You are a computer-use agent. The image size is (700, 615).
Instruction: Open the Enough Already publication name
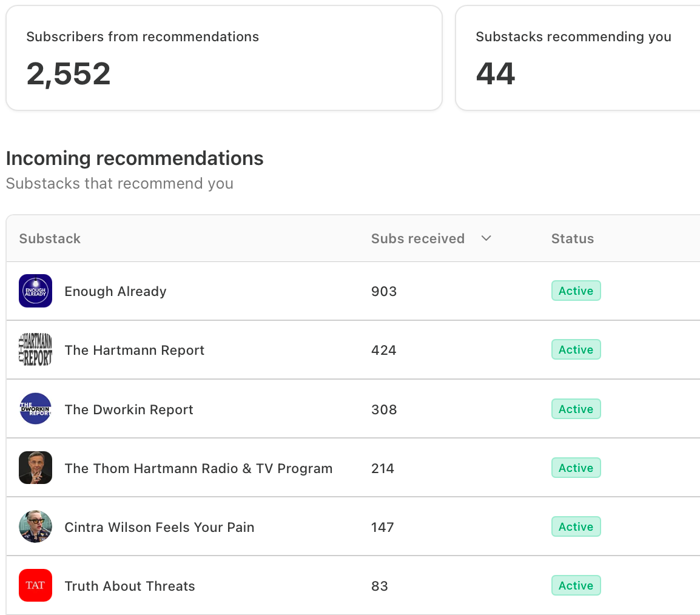tap(115, 291)
